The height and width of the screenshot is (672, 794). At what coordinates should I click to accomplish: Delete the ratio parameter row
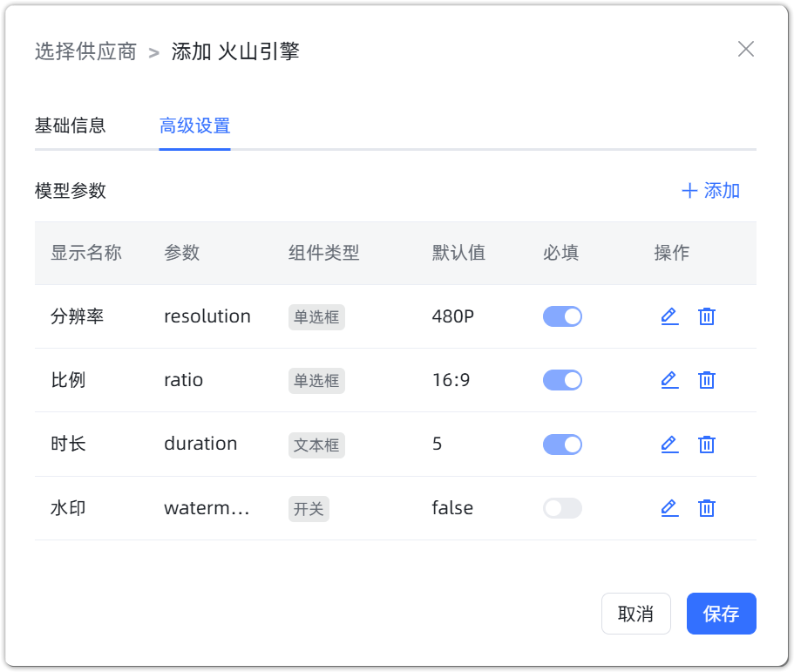point(707,380)
